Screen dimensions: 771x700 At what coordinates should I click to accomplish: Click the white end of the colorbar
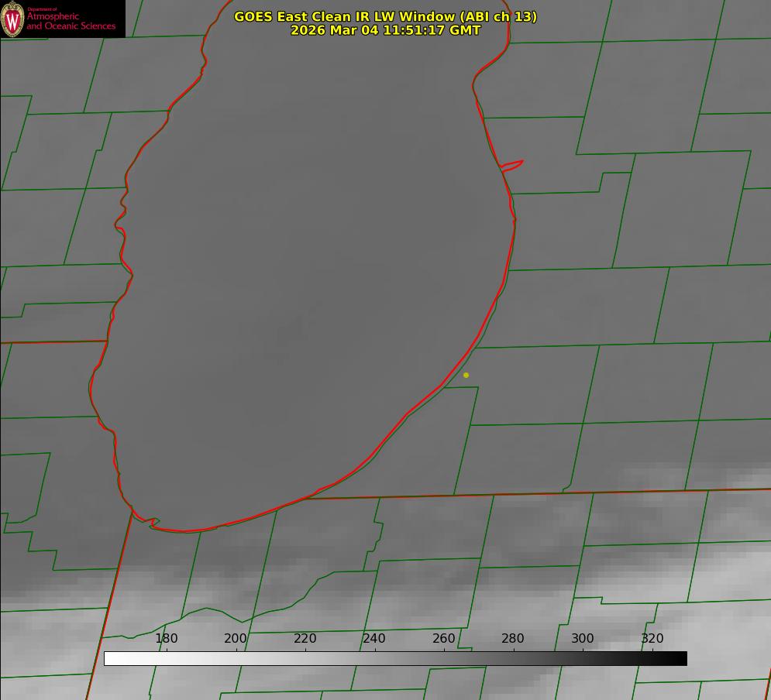(x=108, y=658)
